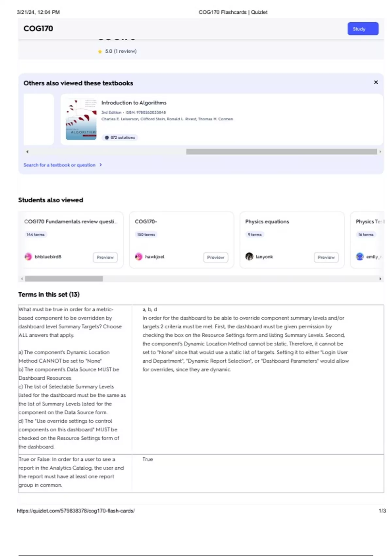Click emily's profile avatar icon
The width and height of the screenshot is (392, 556).
pyautogui.click(x=360, y=257)
